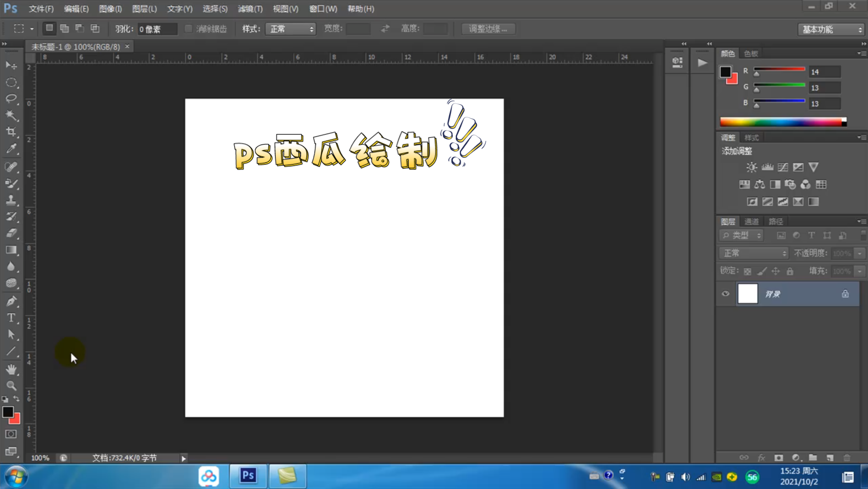Open status bar info arrow menu
Screen dimensions: 868x489
point(183,458)
